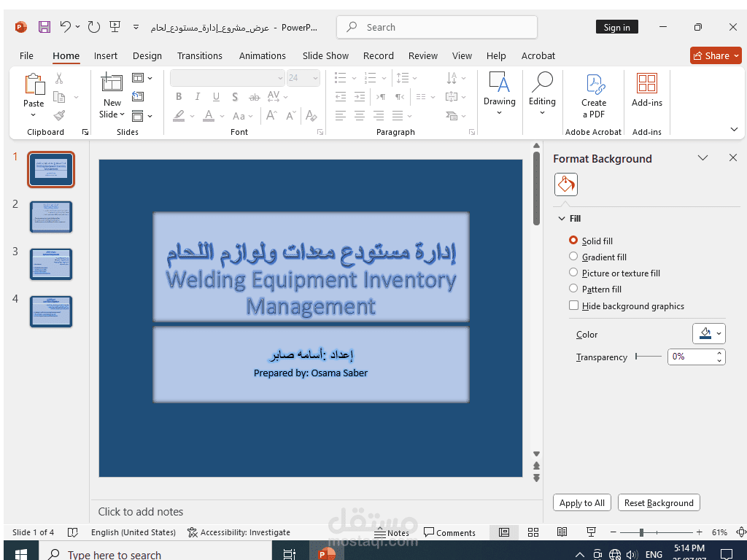Enable Hide background graphics checkbox
This screenshot has width=747, height=560.
(573, 306)
